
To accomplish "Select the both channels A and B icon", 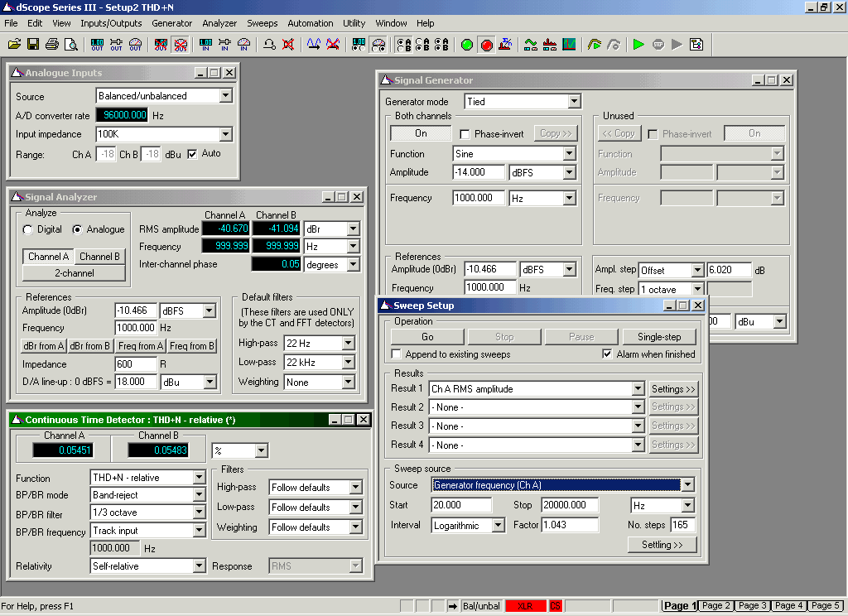I will 441,45.
